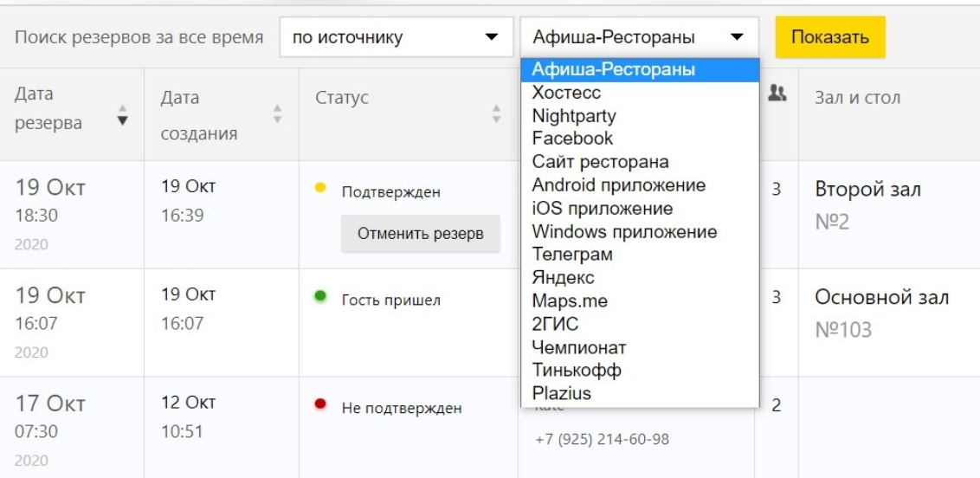
Task: Pick Телеграм in the source list
Action: coord(572,255)
